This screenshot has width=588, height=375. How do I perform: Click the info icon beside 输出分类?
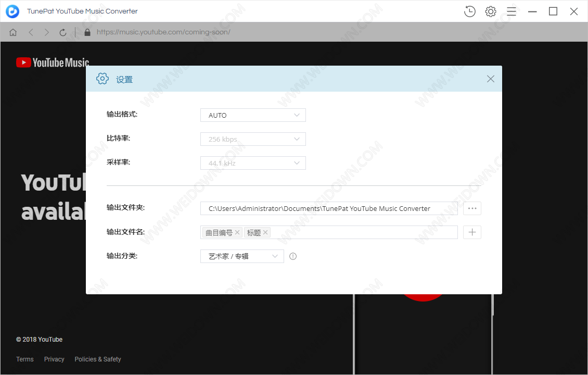(293, 256)
